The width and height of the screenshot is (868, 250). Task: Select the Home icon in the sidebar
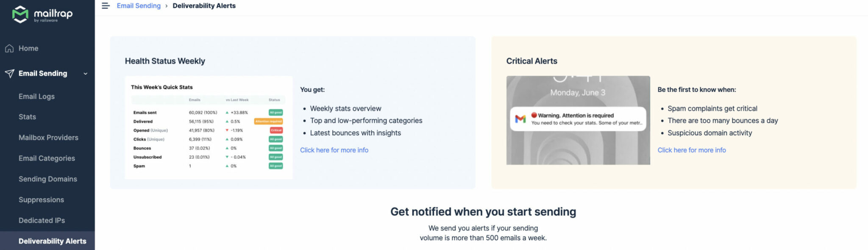pos(9,48)
